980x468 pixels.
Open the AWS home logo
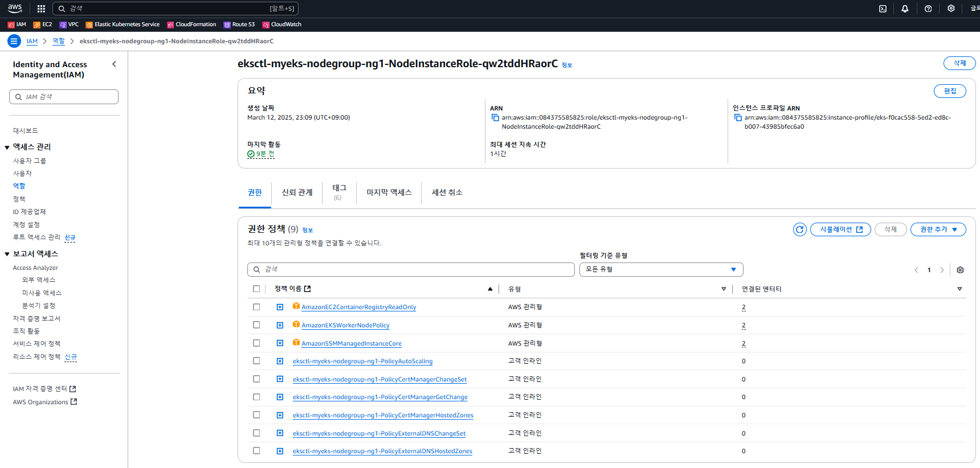pyautogui.click(x=15, y=9)
